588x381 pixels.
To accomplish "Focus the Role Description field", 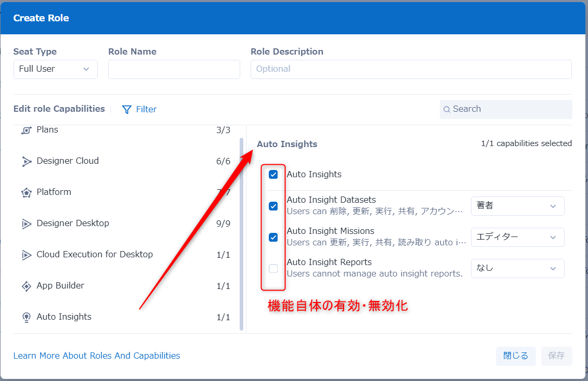I will 411,69.
